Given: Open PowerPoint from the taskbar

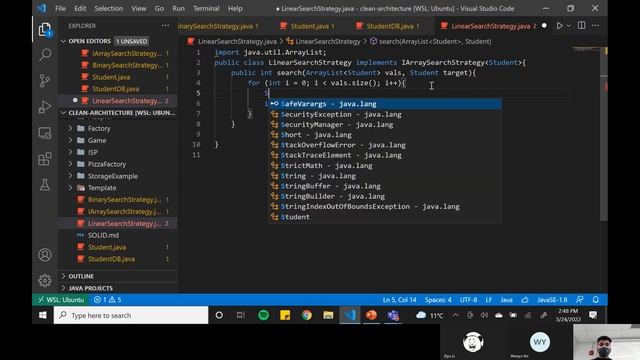Looking at the screenshot, I should (371, 315).
